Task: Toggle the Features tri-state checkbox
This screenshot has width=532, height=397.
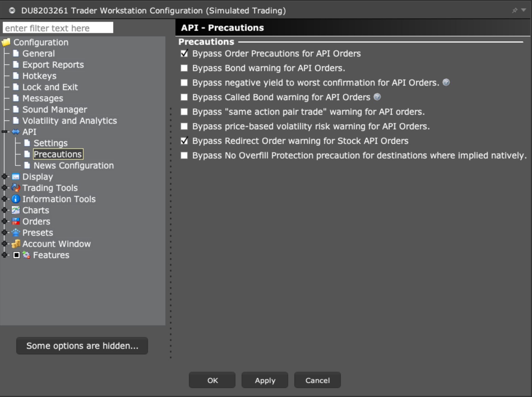Action: pyautogui.click(x=17, y=255)
